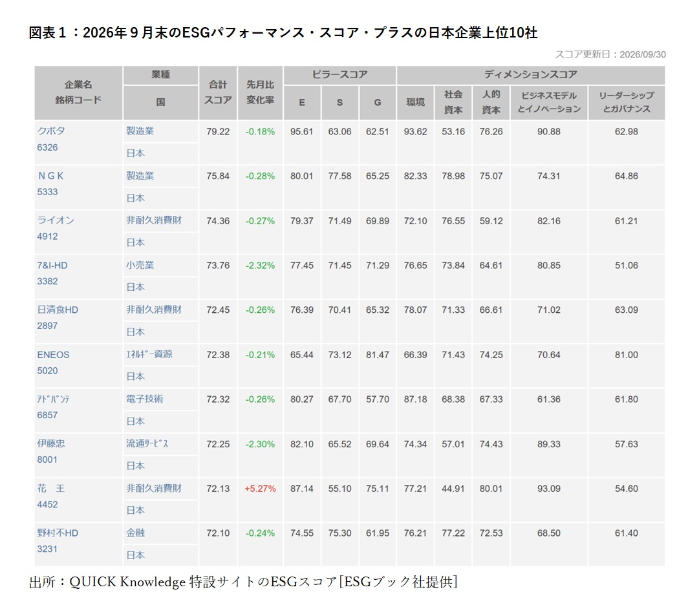Click the 社会資本 column header
699x616 pixels.
pyautogui.click(x=453, y=103)
